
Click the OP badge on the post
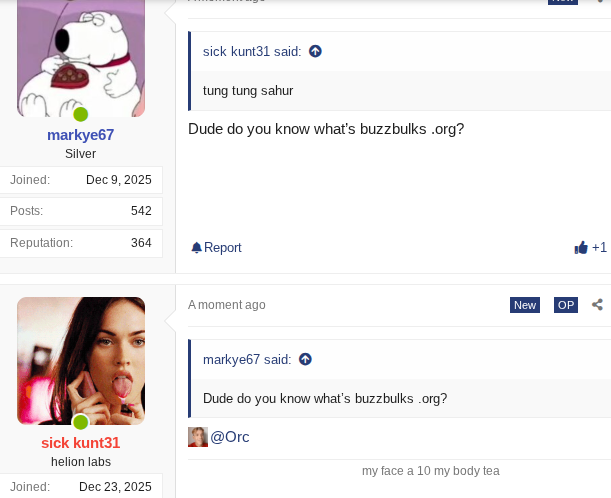566,305
